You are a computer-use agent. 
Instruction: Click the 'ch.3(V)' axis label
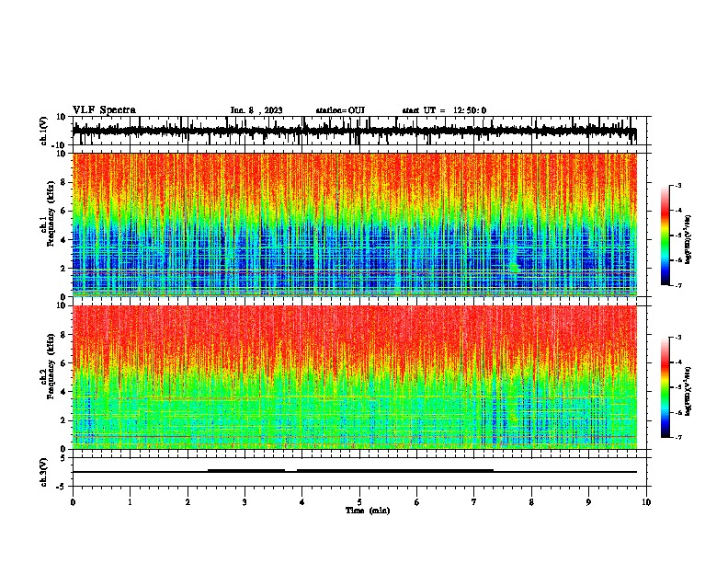pyautogui.click(x=44, y=472)
